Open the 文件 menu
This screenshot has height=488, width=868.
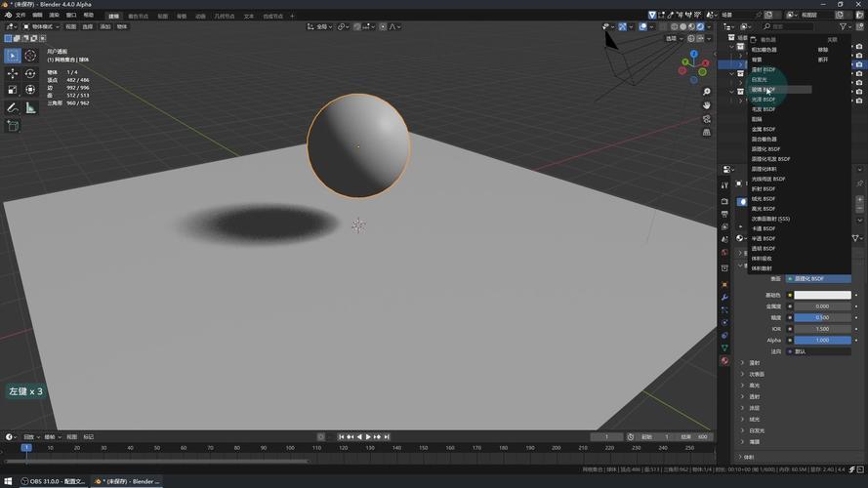click(x=21, y=15)
